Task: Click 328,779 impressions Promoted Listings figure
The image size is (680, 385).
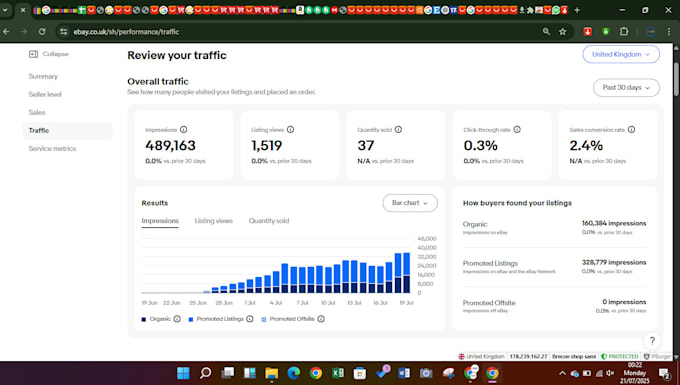Action: tap(614, 262)
